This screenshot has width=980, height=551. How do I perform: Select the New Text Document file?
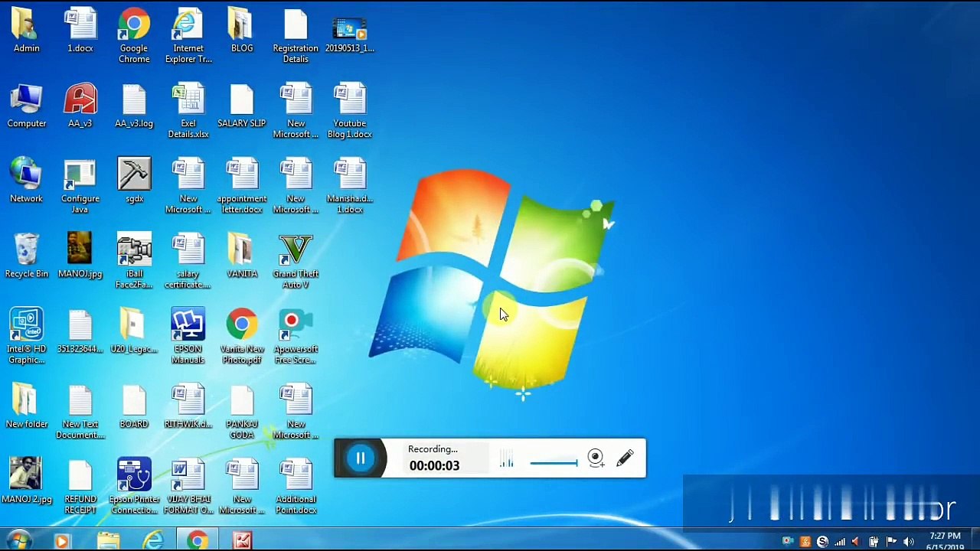(x=80, y=411)
